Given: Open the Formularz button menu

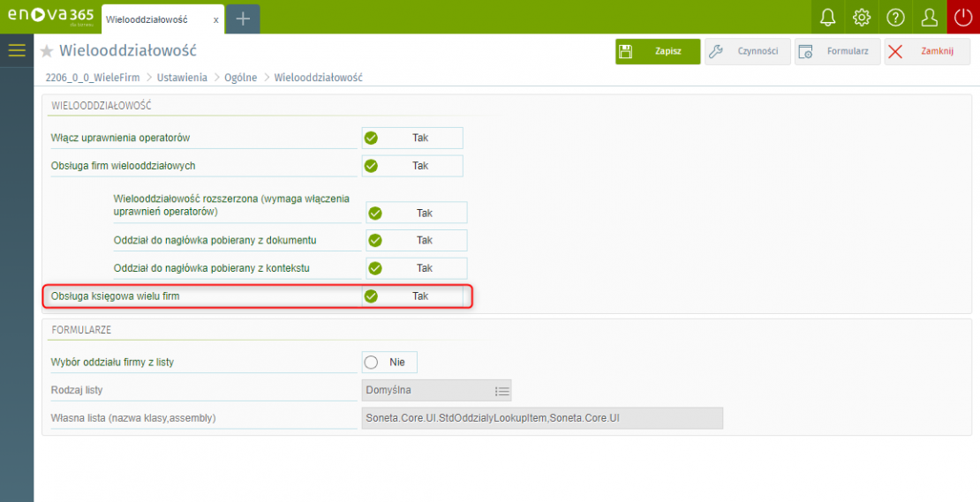Looking at the screenshot, I should (837, 51).
